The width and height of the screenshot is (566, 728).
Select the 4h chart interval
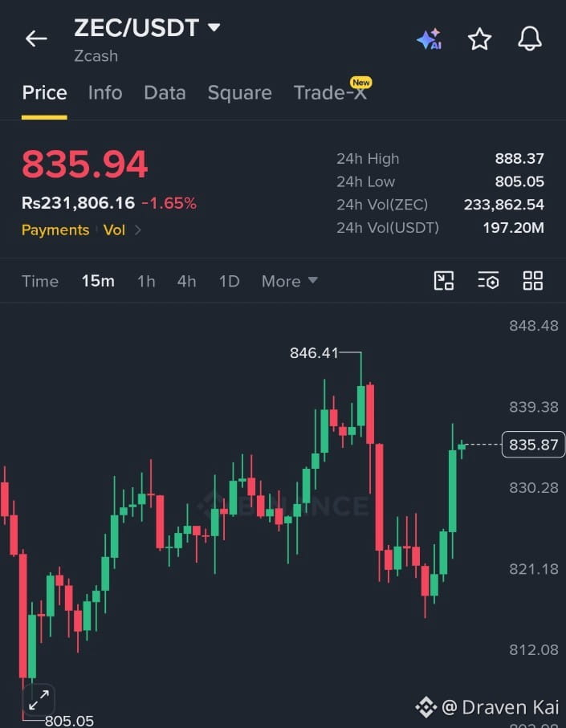(186, 282)
